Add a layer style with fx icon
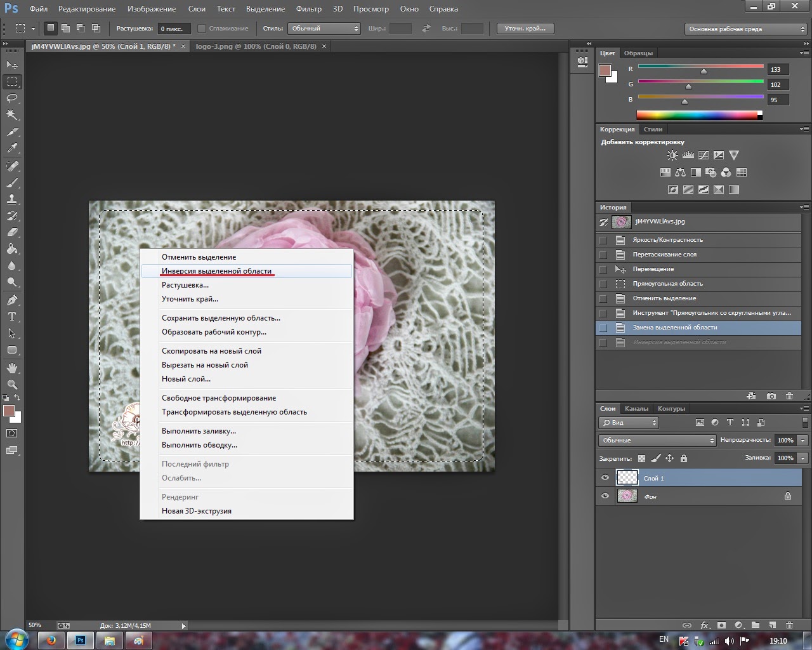 click(x=705, y=625)
